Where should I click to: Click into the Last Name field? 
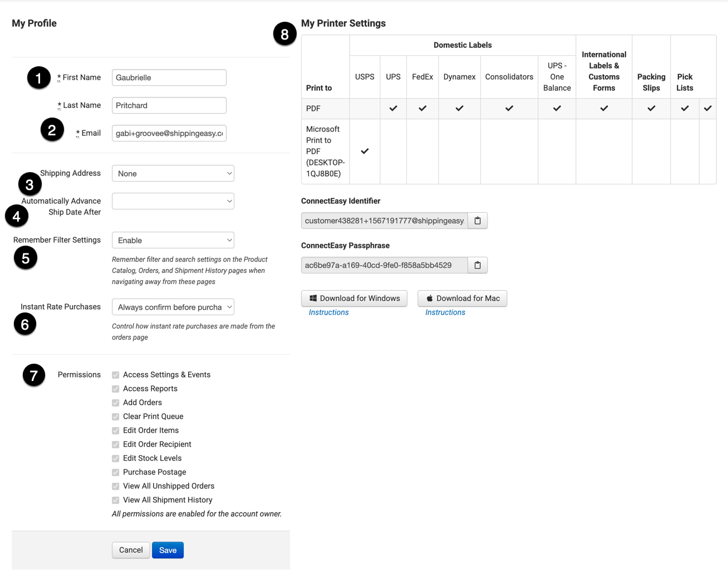coord(169,105)
